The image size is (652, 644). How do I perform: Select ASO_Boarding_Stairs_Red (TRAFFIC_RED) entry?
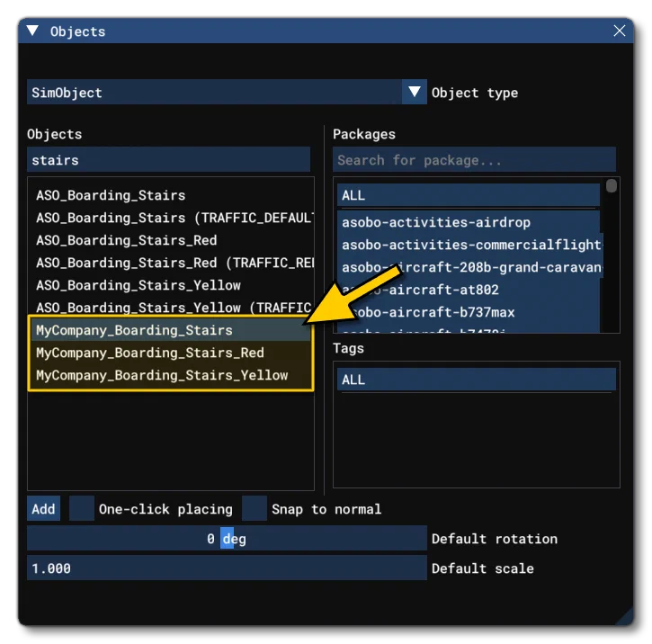(171, 263)
